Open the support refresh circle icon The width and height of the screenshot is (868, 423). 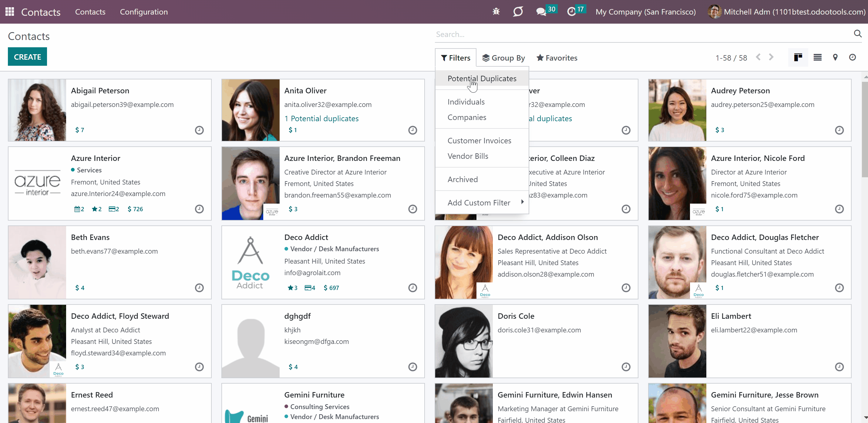click(518, 12)
